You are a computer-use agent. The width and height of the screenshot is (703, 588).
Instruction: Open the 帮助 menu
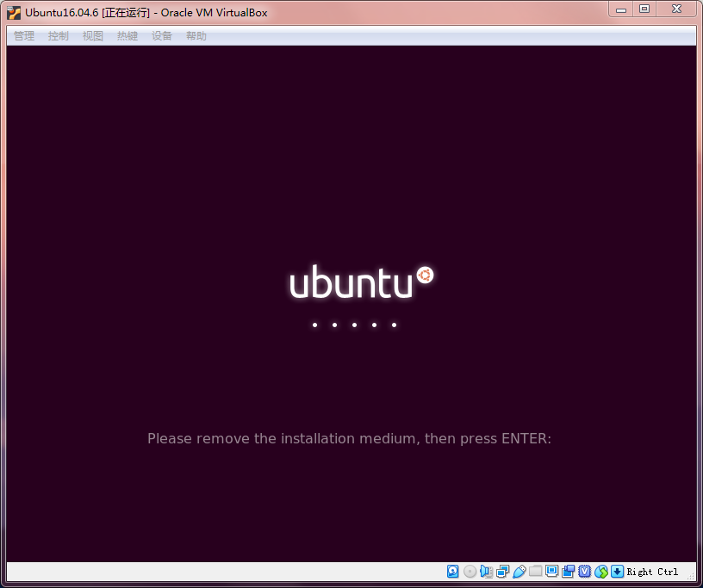tap(196, 36)
